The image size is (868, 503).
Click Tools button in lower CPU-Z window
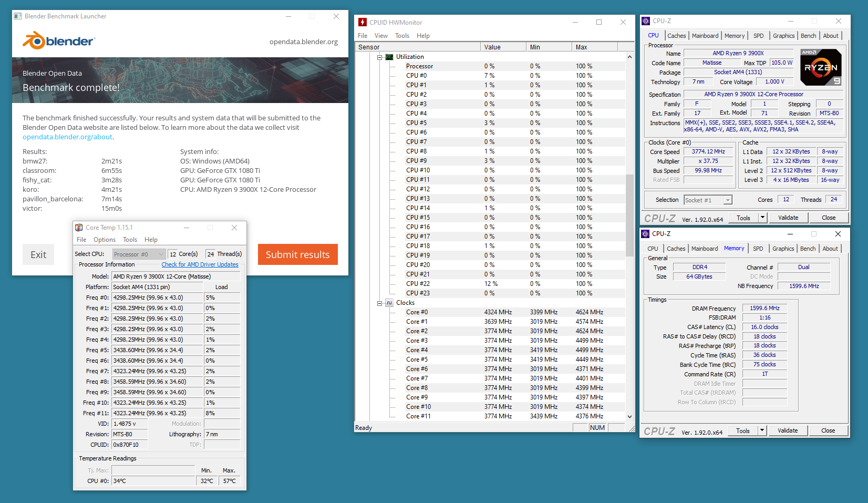743,430
